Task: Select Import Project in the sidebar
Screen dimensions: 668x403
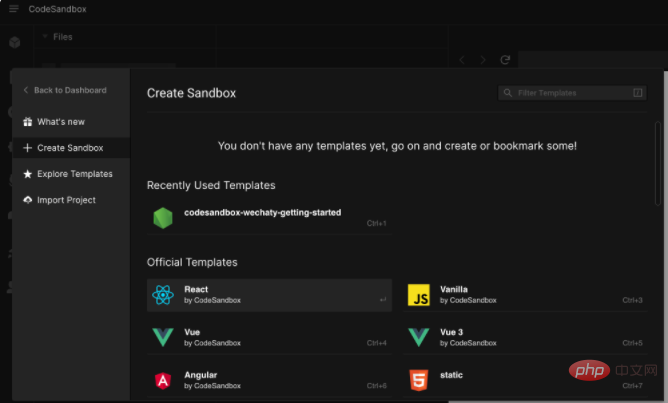Action: (66, 200)
